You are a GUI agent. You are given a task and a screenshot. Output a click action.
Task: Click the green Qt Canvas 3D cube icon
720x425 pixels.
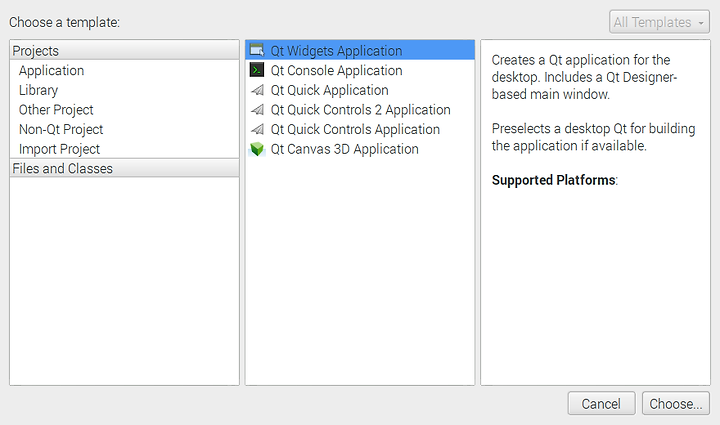[257, 149]
